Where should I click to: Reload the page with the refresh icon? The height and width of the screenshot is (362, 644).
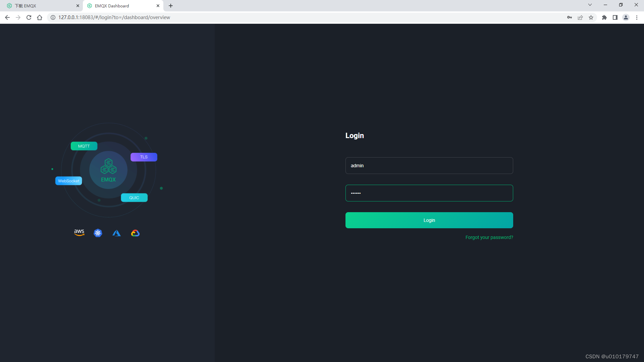[29, 17]
